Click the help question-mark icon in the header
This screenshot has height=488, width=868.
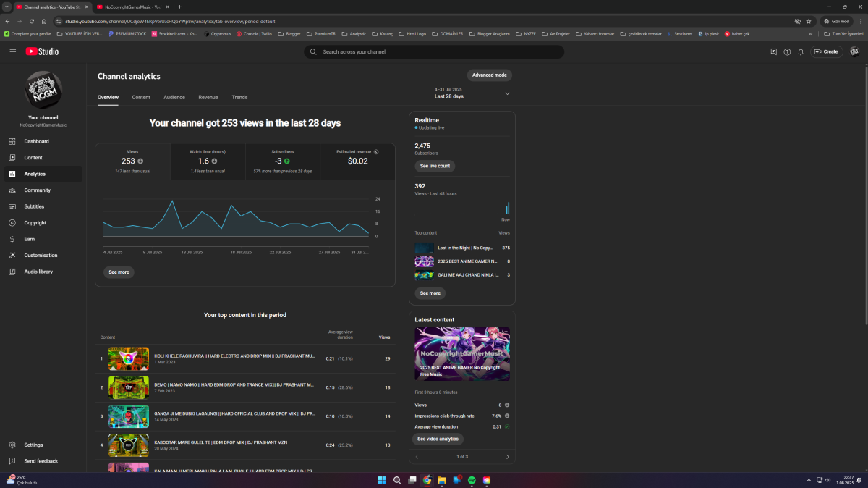(787, 51)
